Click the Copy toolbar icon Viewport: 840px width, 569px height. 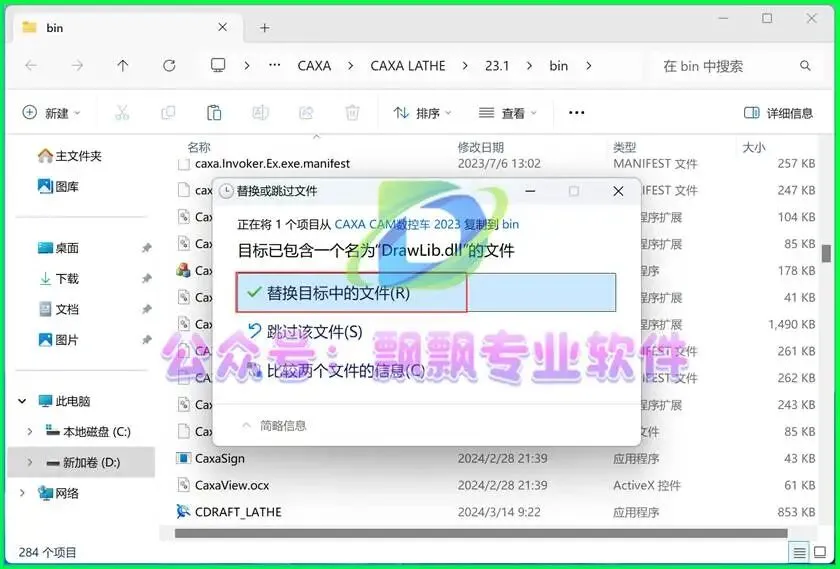[168, 113]
